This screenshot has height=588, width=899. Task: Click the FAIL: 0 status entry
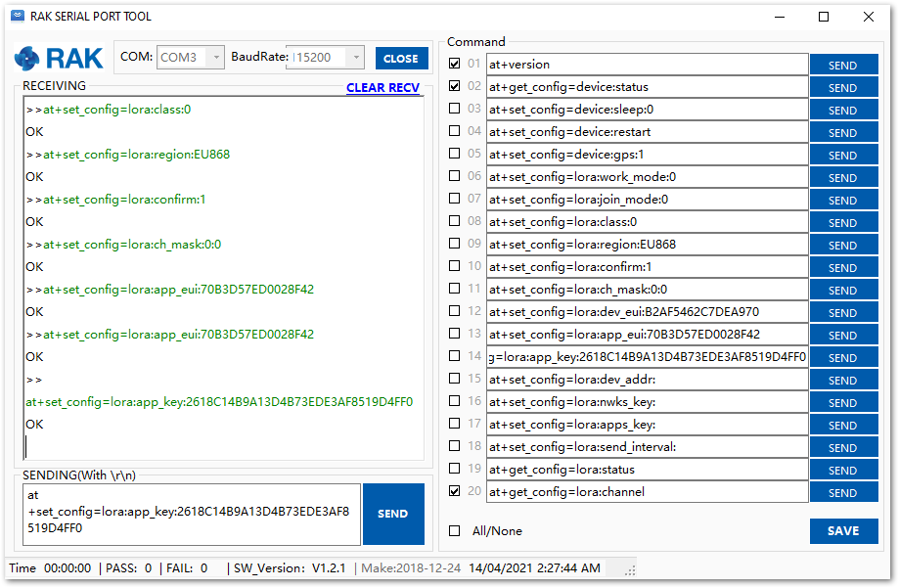tap(187, 568)
